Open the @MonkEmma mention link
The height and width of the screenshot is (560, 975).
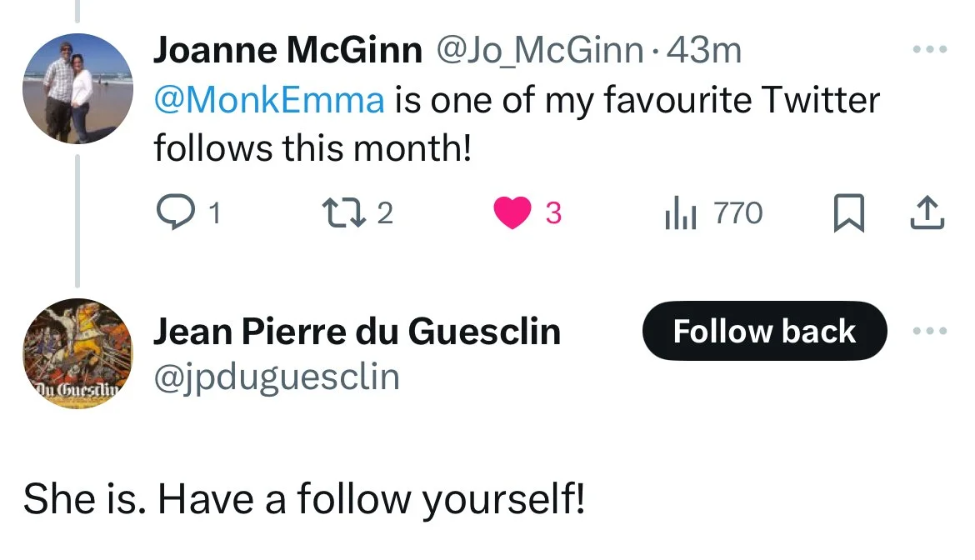point(269,100)
